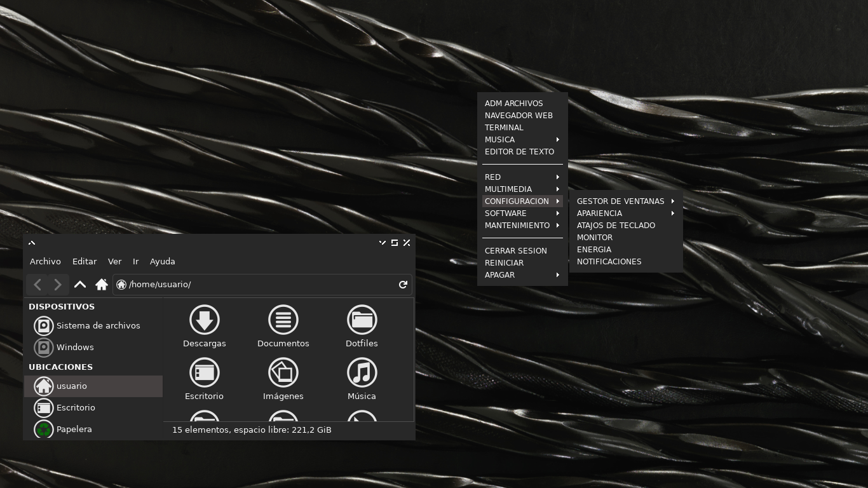
Task: Expand the MANTENIMIENTO submenu
Action: point(522,226)
